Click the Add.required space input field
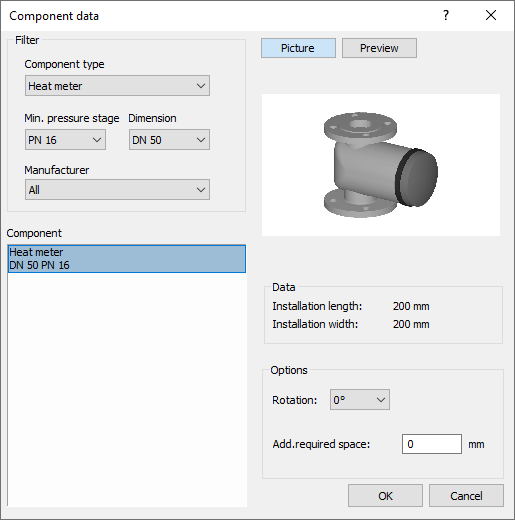The image size is (515, 520). pos(432,444)
